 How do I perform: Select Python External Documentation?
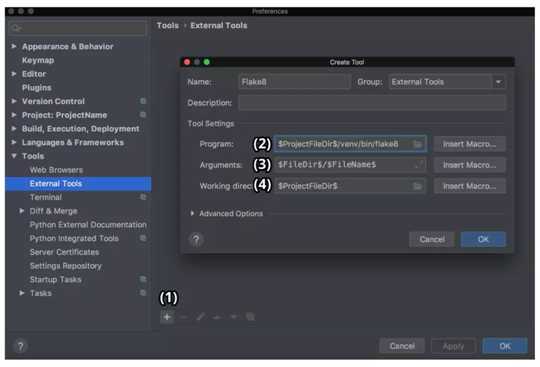coord(88,224)
